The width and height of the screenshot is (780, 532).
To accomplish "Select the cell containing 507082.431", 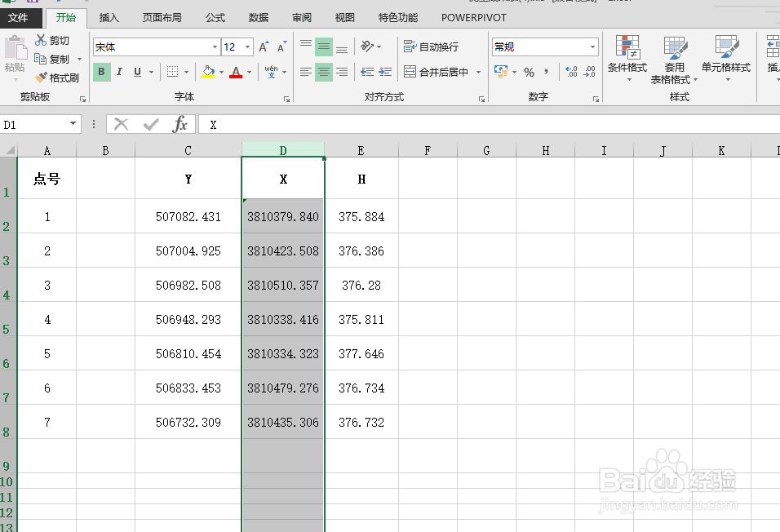I will coord(188,216).
